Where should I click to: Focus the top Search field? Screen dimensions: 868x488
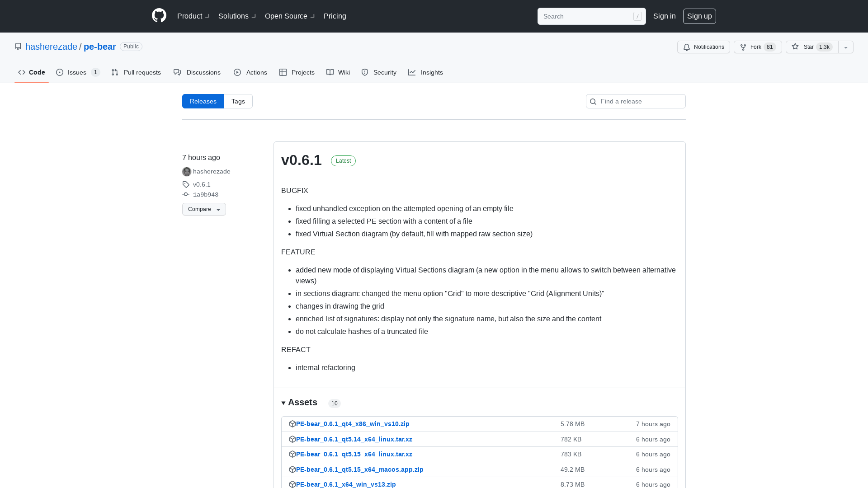[x=591, y=16]
